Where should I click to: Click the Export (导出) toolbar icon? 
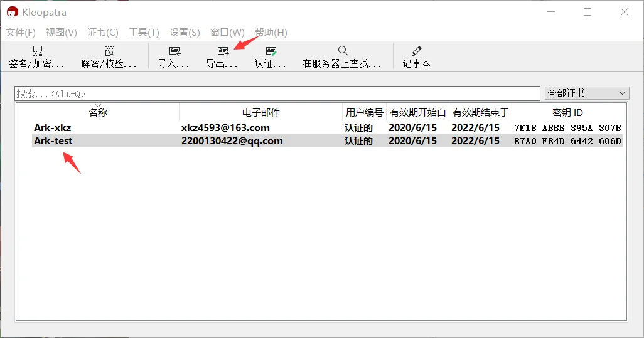[x=223, y=51]
